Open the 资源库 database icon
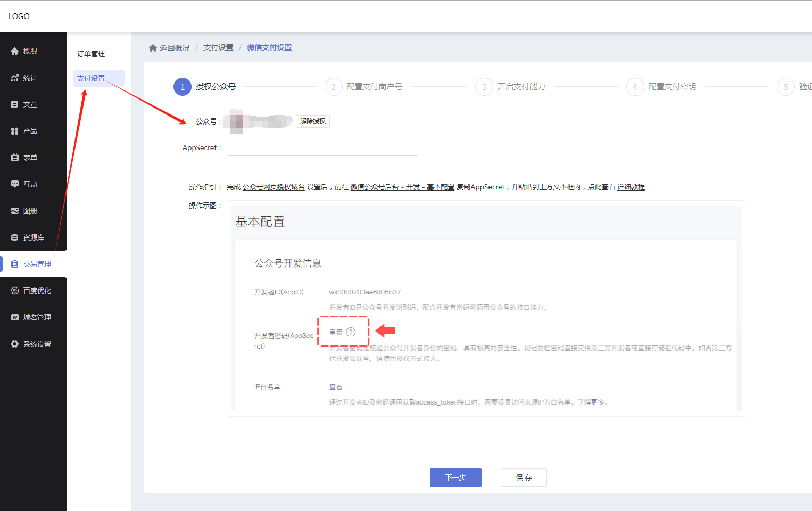The width and height of the screenshot is (812, 511). (x=15, y=237)
